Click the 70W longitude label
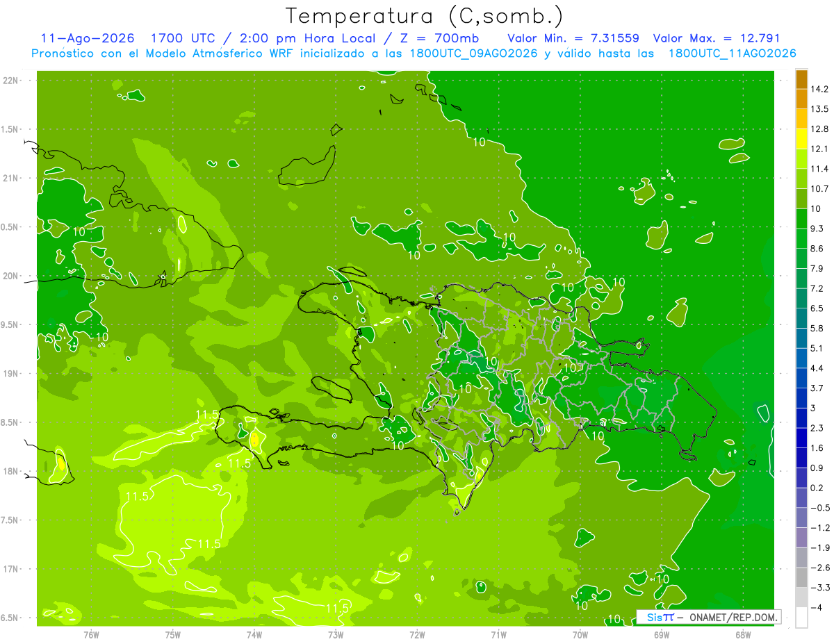The height and width of the screenshot is (644, 834). pos(580,634)
